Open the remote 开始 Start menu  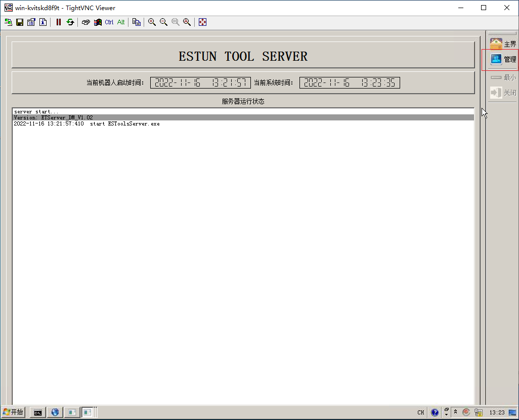(x=13, y=412)
